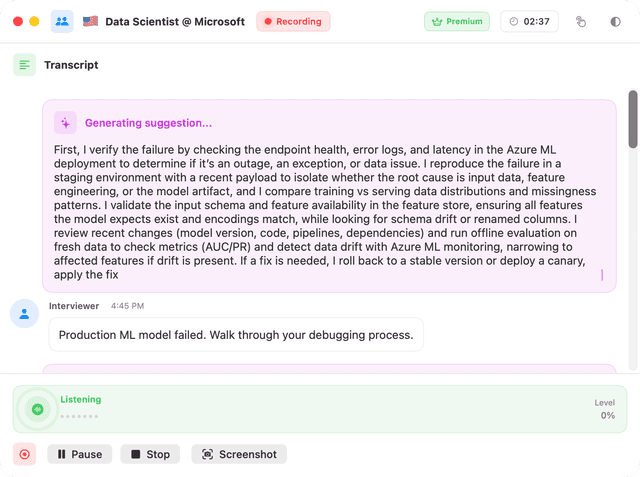This screenshot has height=477, width=640.
Task: Click the sparkle icon beside Generating suggestion
Action: coord(65,123)
